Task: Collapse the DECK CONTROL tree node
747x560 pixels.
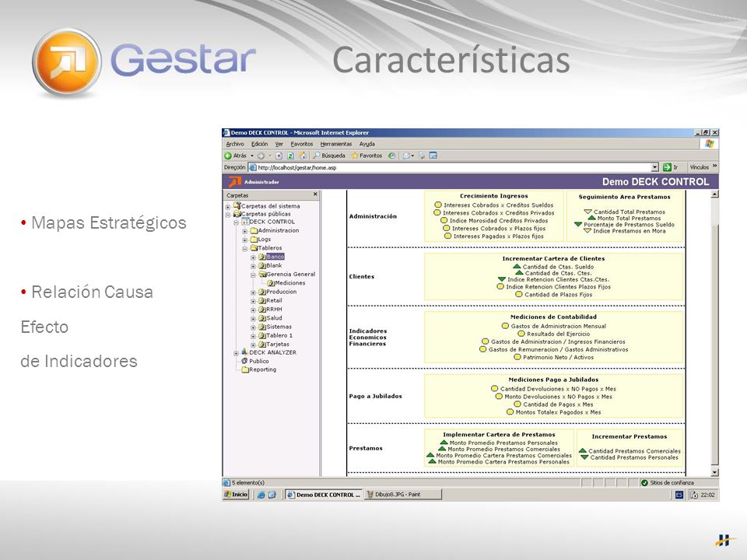Action: [237, 222]
